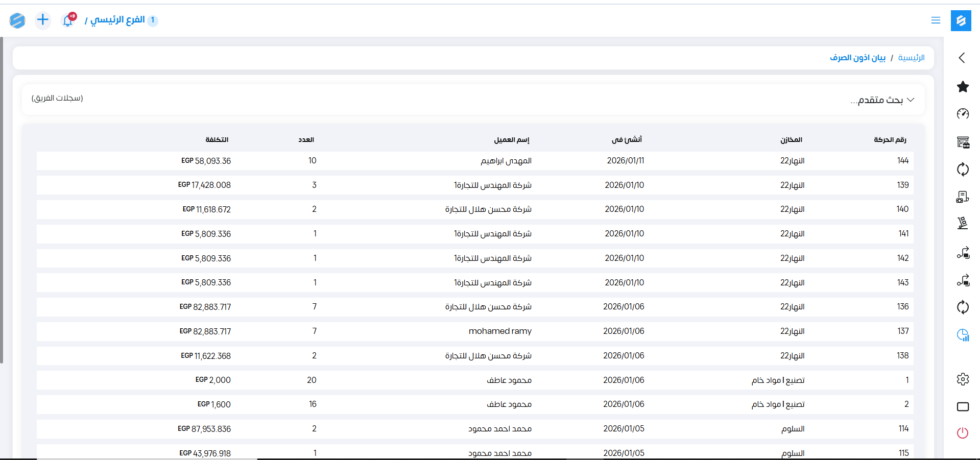The height and width of the screenshot is (460, 980).
Task: Open favorites via the star sidebar icon
Action: [x=963, y=87]
